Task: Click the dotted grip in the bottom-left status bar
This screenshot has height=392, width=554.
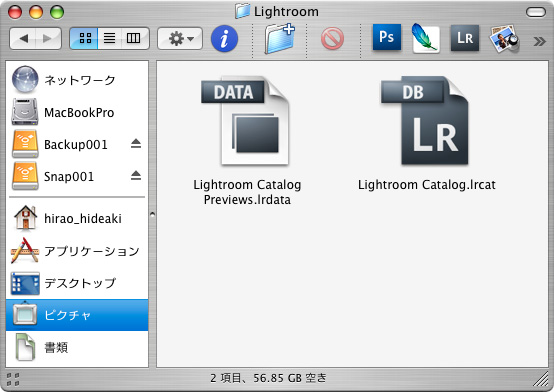Action: pos(13,379)
